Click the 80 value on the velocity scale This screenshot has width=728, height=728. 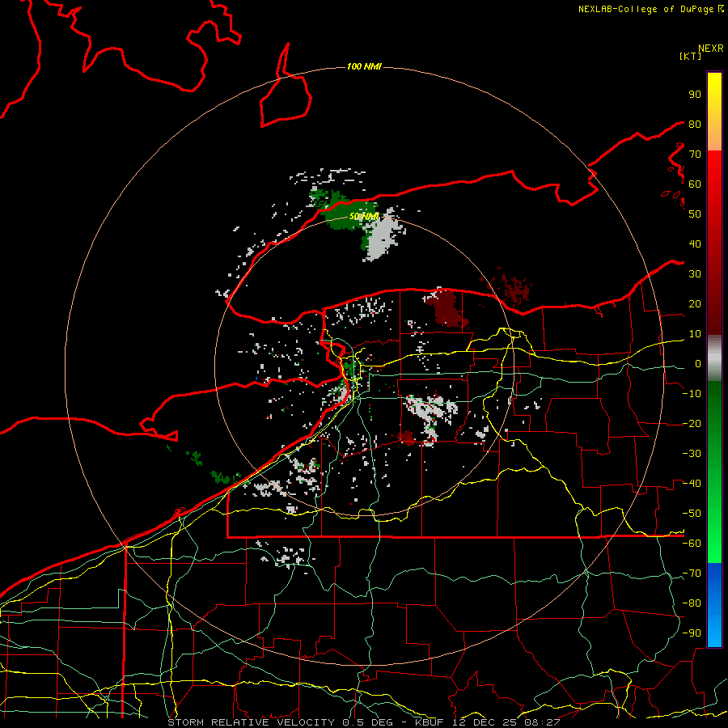pos(695,125)
